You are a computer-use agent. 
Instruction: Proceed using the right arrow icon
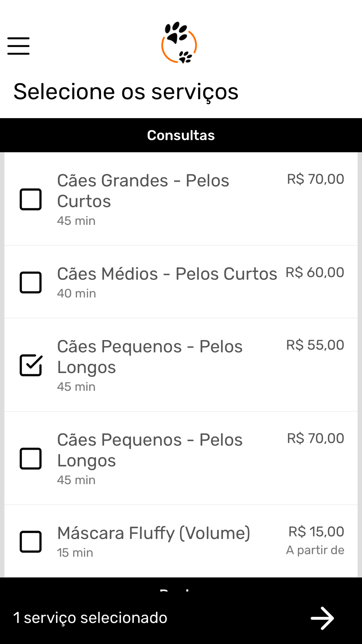click(x=322, y=618)
